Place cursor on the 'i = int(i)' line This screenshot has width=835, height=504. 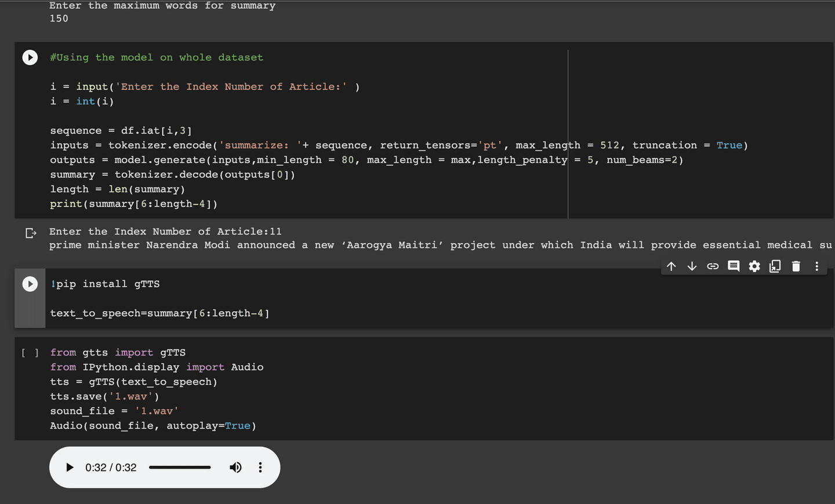(82, 101)
